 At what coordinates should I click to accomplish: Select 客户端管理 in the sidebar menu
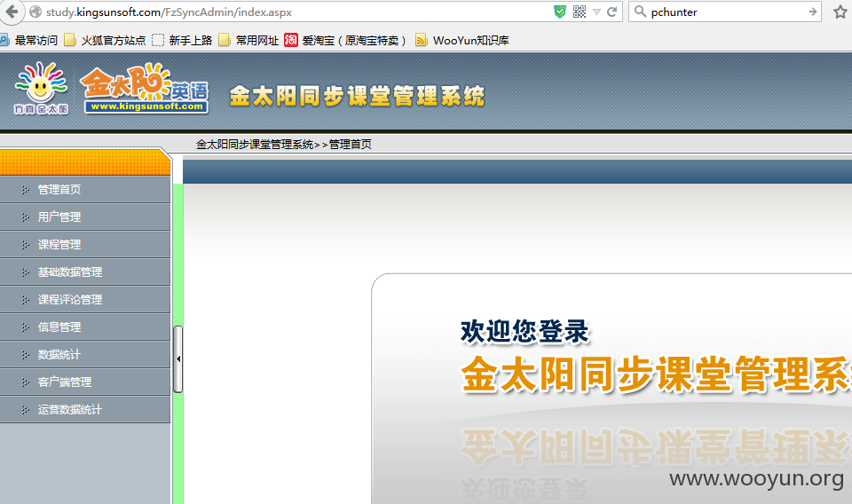(85, 382)
